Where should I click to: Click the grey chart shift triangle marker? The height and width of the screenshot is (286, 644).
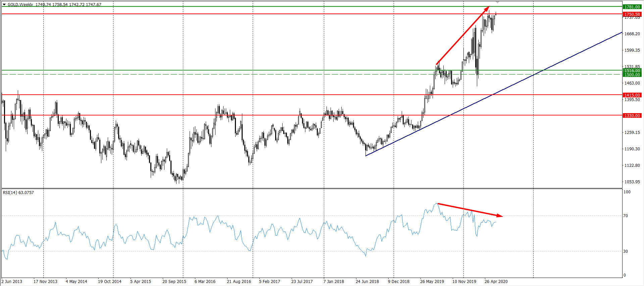pyautogui.click(x=498, y=2)
